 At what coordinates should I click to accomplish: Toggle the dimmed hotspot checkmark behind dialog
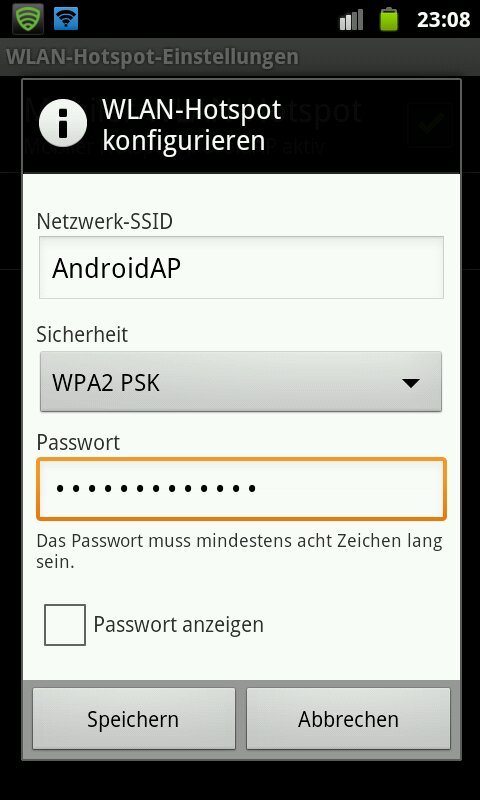coord(431,124)
